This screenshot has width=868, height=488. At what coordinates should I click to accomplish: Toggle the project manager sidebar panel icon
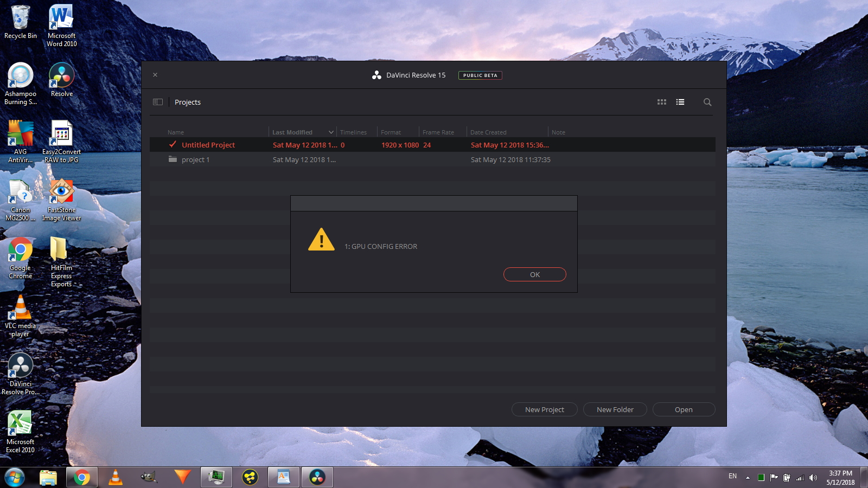[x=158, y=102]
